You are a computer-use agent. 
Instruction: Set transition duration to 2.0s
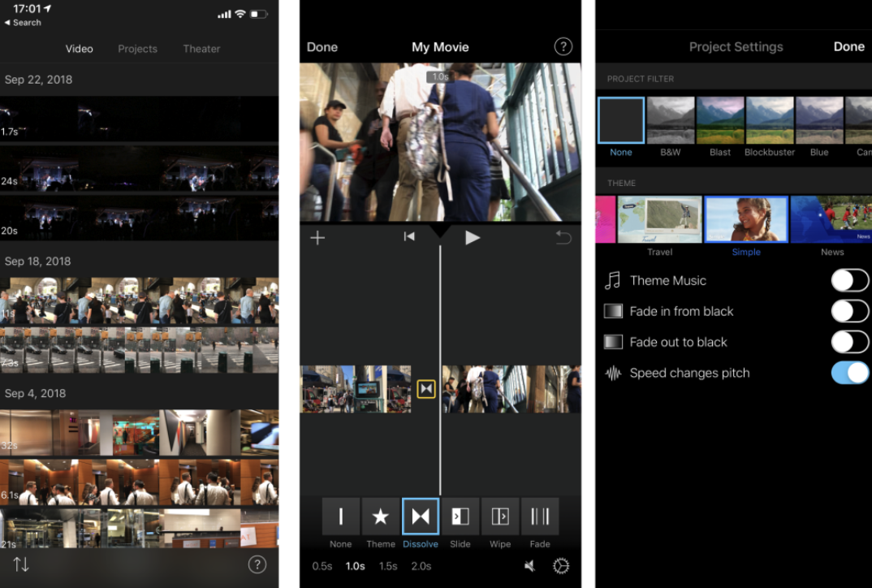tap(421, 566)
